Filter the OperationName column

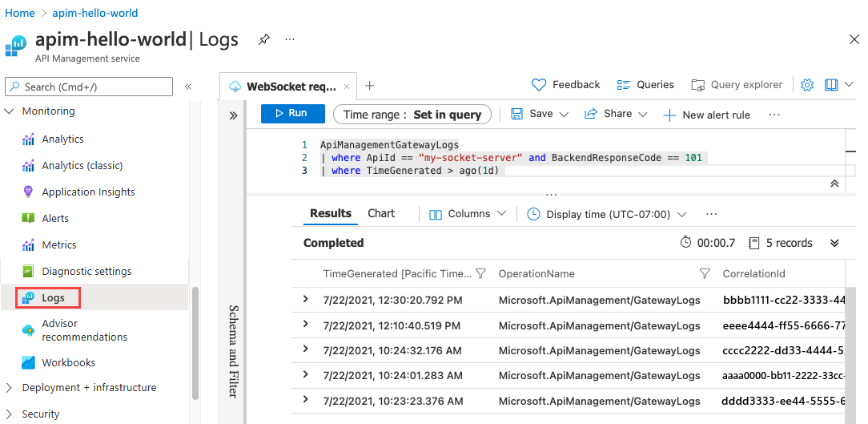(x=705, y=273)
